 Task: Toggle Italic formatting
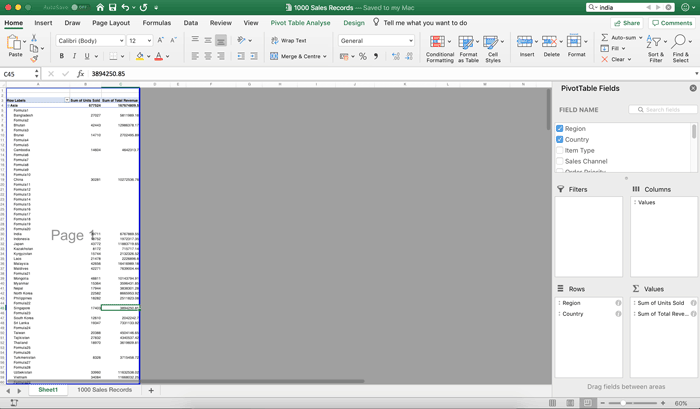coord(74,56)
